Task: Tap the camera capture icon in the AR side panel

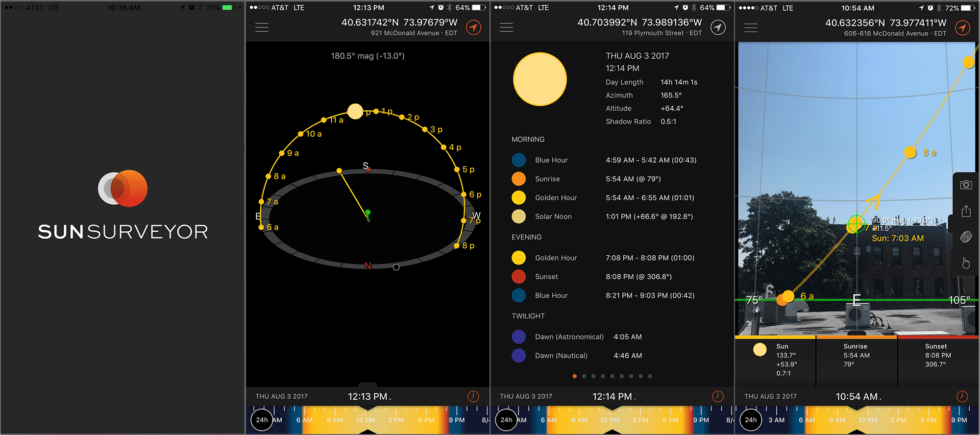Action: 966,185
